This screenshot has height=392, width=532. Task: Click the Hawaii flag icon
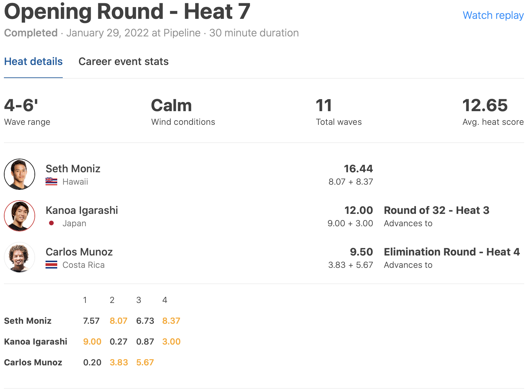click(51, 182)
